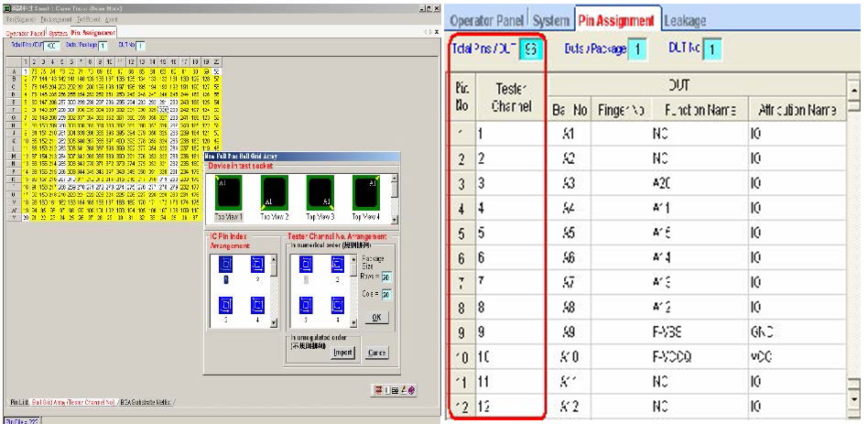Click OK in the Ball Grid Array dialog
Image resolution: width=868 pixels, height=424 pixels.
tap(375, 317)
